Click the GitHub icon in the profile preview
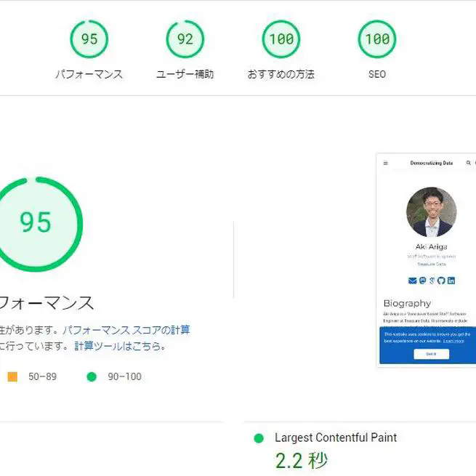Viewport: 476px width, 476px height. click(x=441, y=281)
